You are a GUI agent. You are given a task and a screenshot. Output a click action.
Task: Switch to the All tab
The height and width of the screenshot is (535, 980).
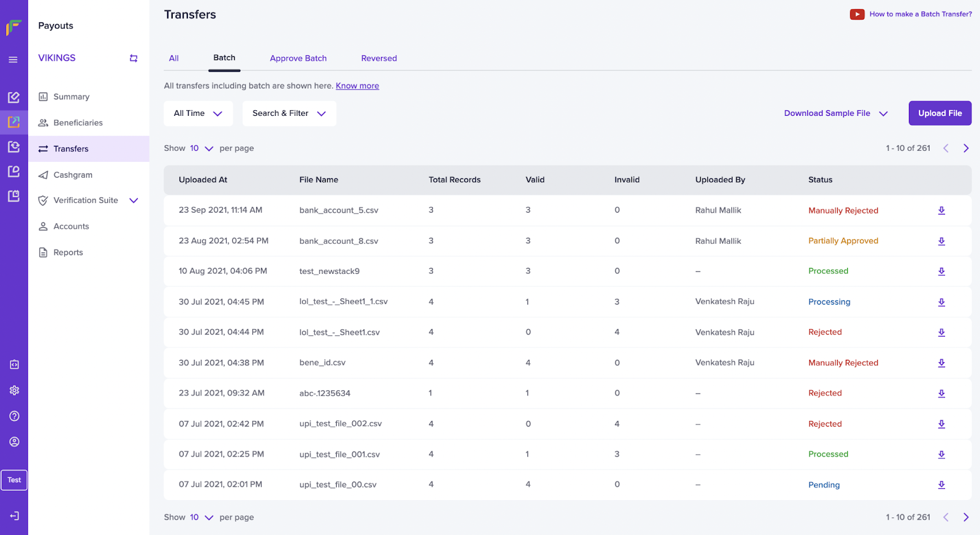[x=174, y=58]
